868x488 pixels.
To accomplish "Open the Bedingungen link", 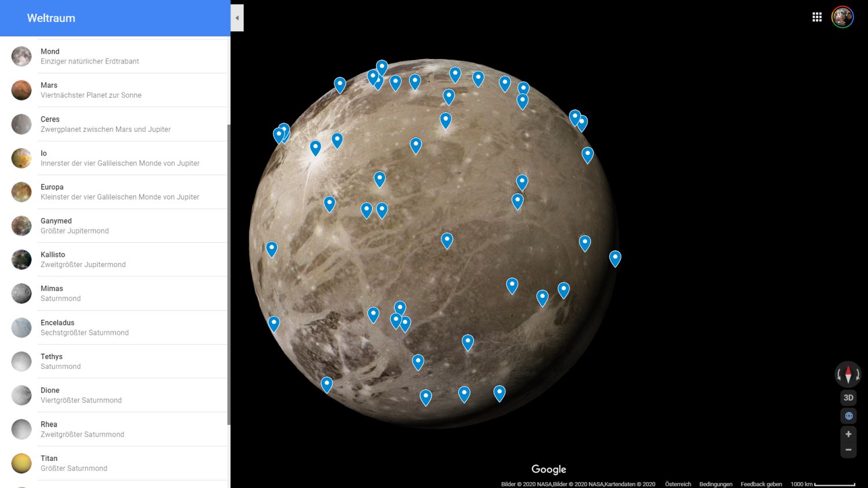I will tap(715, 484).
